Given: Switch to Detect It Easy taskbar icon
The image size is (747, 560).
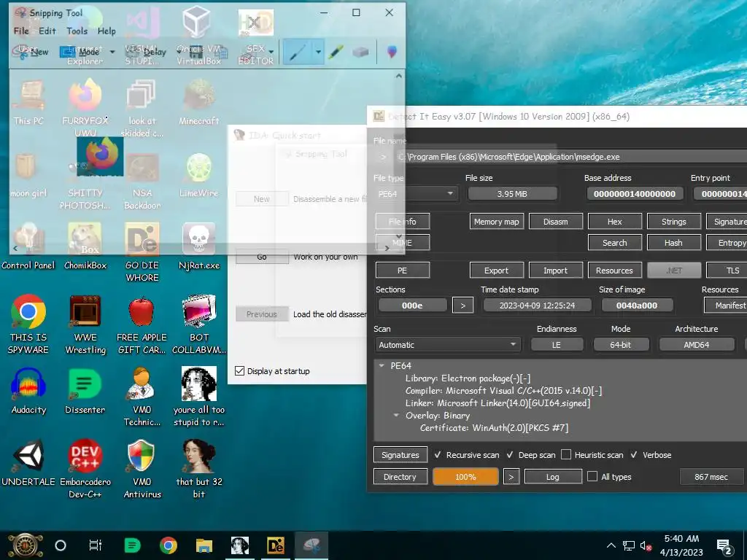Looking at the screenshot, I should tap(276, 545).
